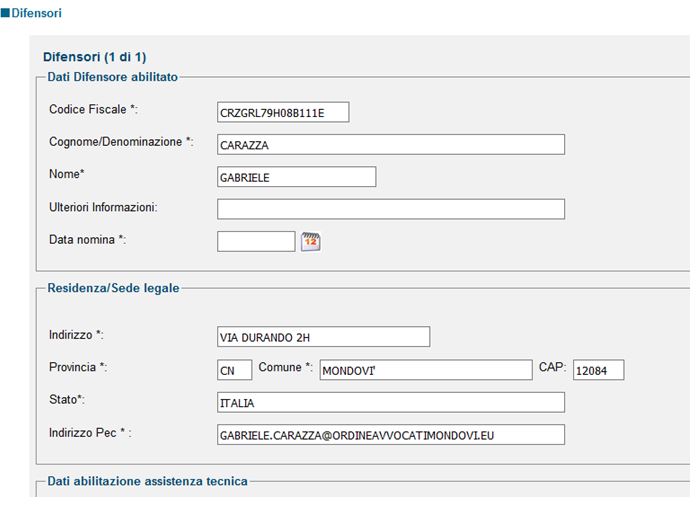Viewport: 699px width, 514px height.
Task: Click the Indirizzo Pec email field
Action: coord(391,435)
